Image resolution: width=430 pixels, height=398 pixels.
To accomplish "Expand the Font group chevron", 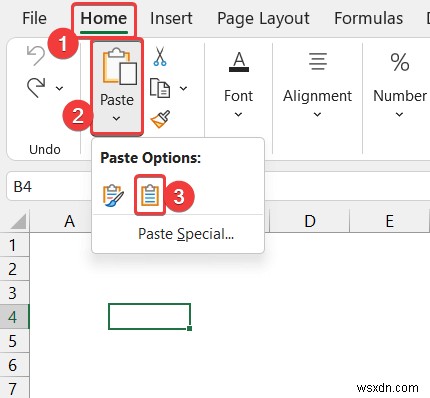I will 238,115.
